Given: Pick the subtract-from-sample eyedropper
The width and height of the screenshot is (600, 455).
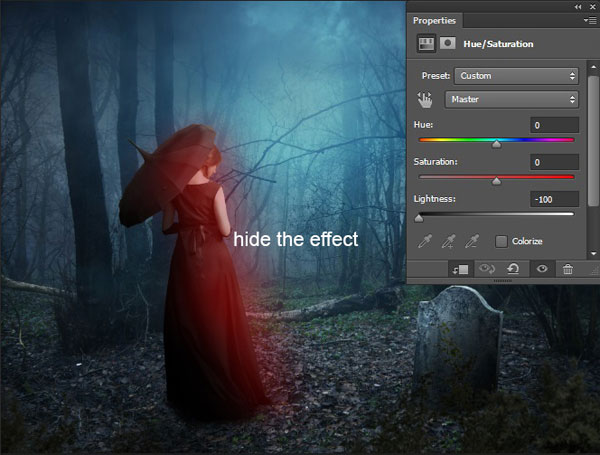Looking at the screenshot, I should point(471,241).
